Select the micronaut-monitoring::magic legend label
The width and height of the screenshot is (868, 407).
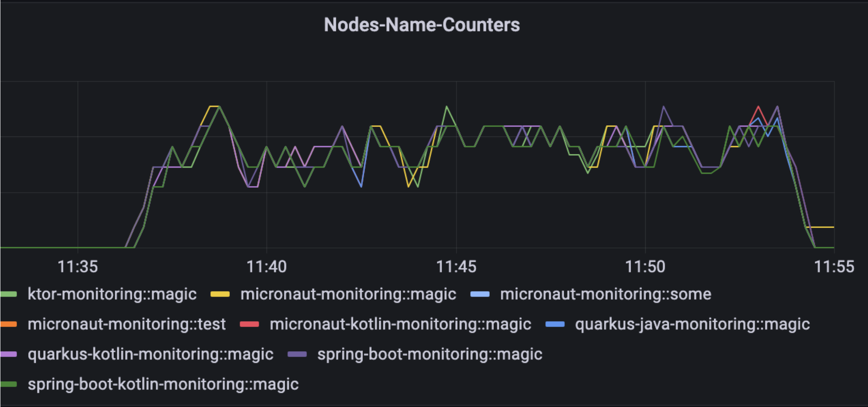click(x=348, y=294)
